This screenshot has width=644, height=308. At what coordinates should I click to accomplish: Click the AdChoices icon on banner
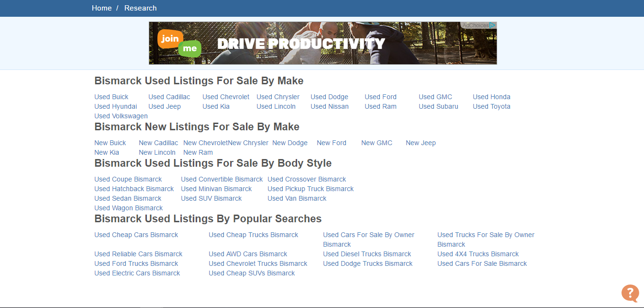tap(492, 25)
